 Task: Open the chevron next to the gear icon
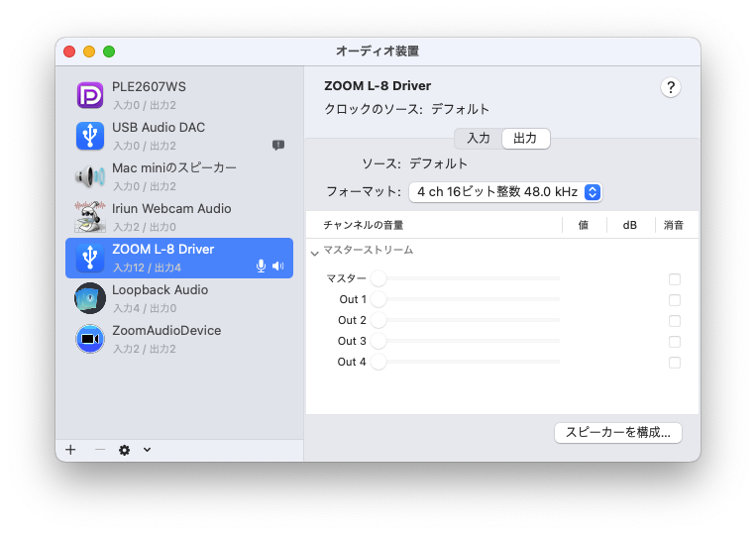pos(147,450)
